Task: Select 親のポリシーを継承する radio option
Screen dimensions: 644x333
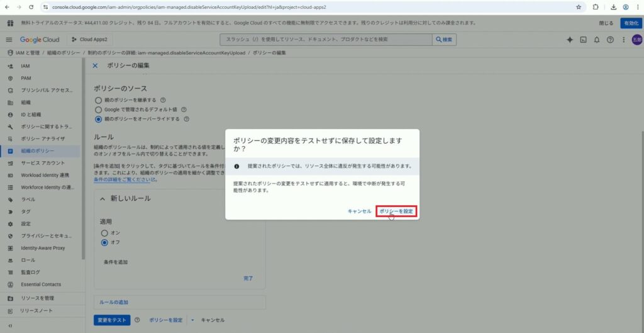Action: [x=97, y=99]
